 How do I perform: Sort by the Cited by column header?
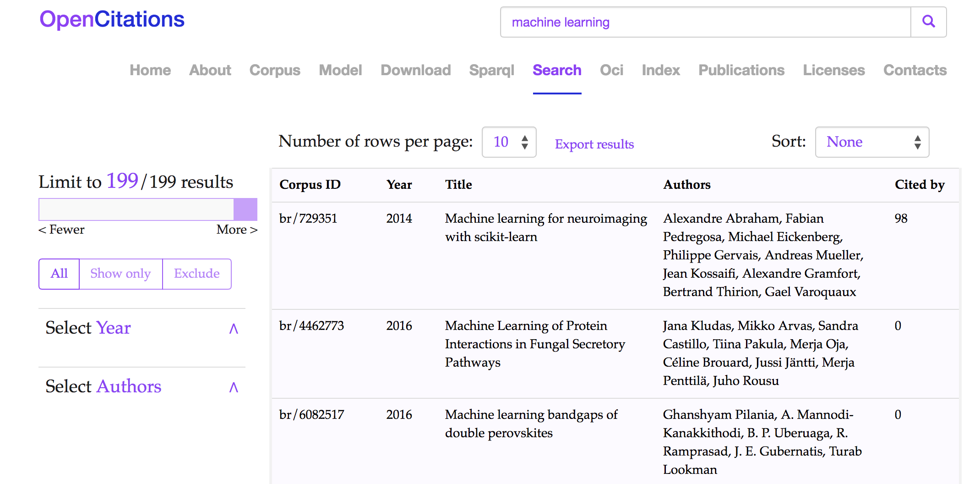pyautogui.click(x=920, y=185)
